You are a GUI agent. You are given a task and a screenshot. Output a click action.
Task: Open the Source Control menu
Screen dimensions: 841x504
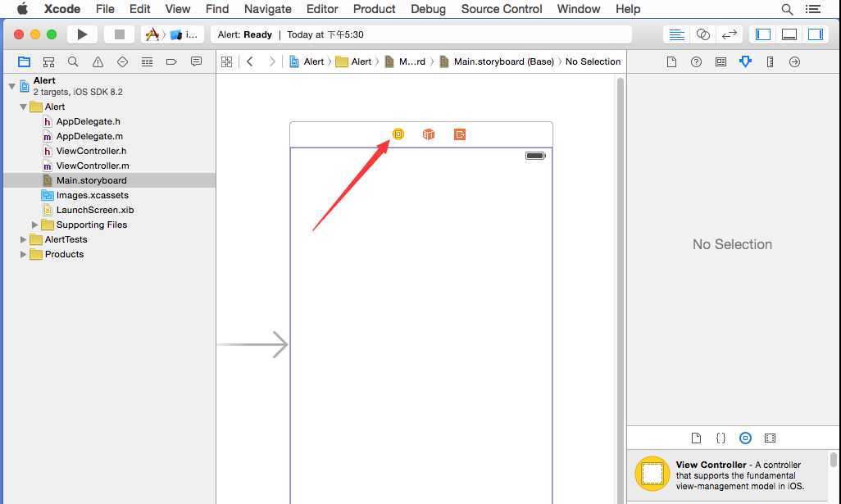(x=502, y=9)
